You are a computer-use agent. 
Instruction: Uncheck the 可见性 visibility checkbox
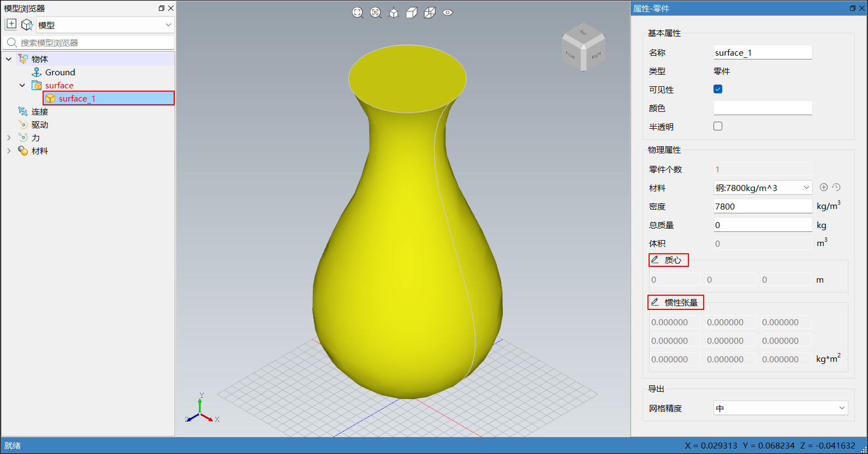click(718, 89)
